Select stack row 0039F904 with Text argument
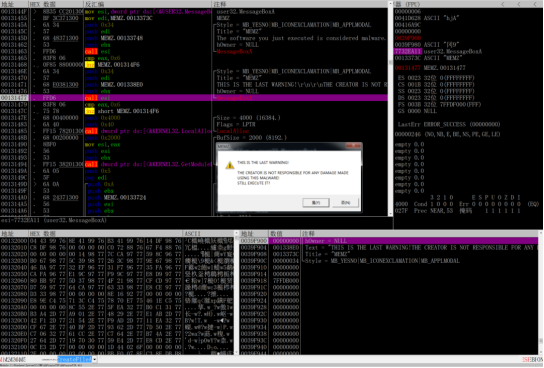 click(389, 248)
